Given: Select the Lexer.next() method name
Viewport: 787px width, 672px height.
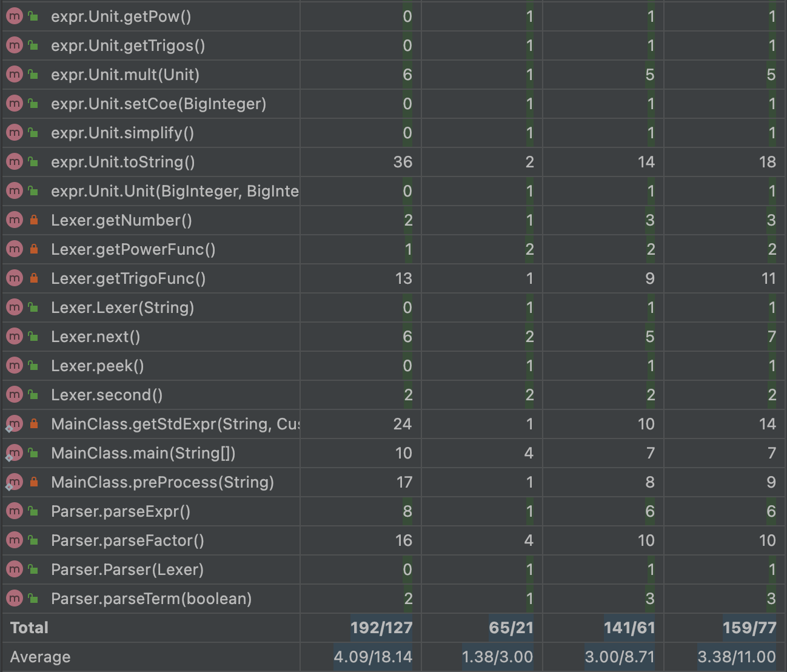Looking at the screenshot, I should click(x=96, y=337).
